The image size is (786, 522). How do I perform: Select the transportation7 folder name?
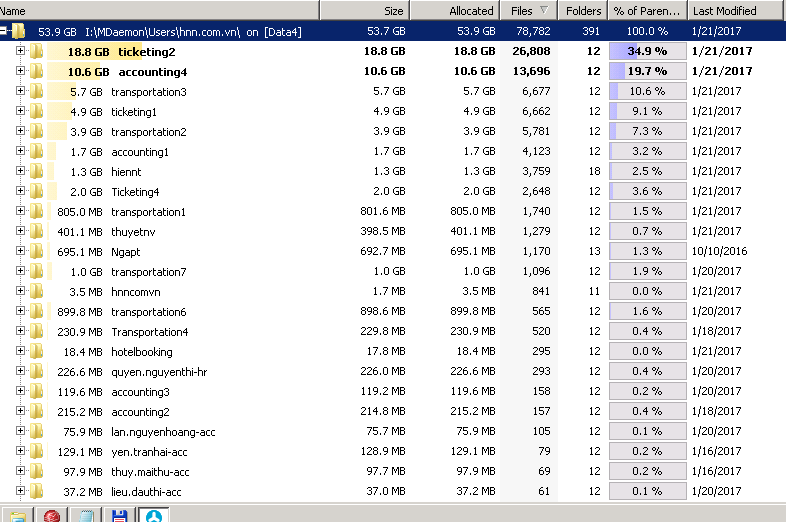pos(149,272)
